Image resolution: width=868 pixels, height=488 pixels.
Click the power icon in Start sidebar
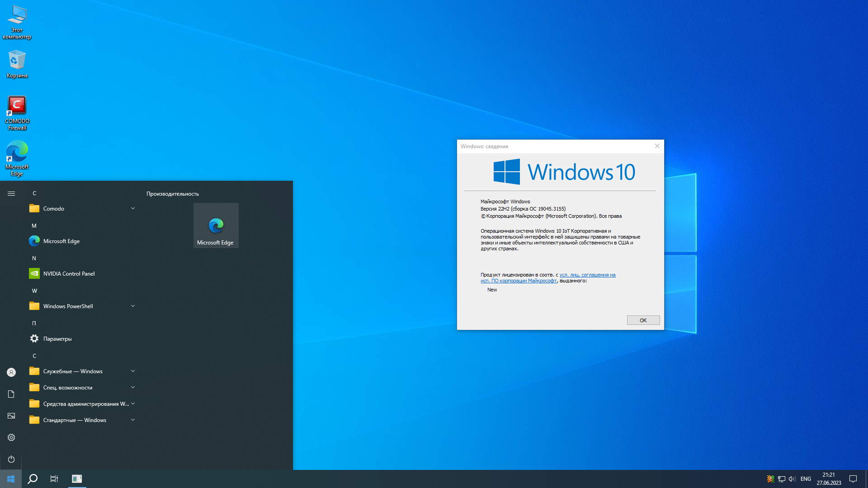coord(11,459)
